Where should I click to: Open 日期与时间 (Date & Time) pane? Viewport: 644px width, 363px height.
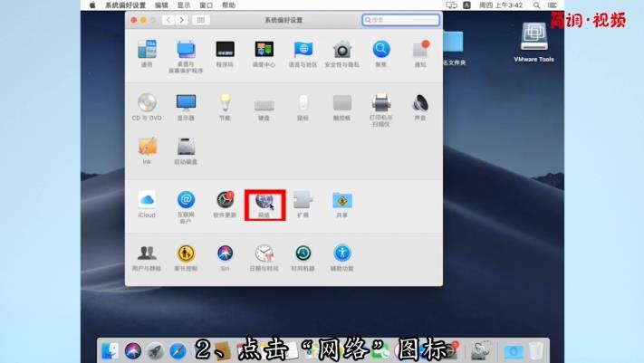tap(264, 257)
